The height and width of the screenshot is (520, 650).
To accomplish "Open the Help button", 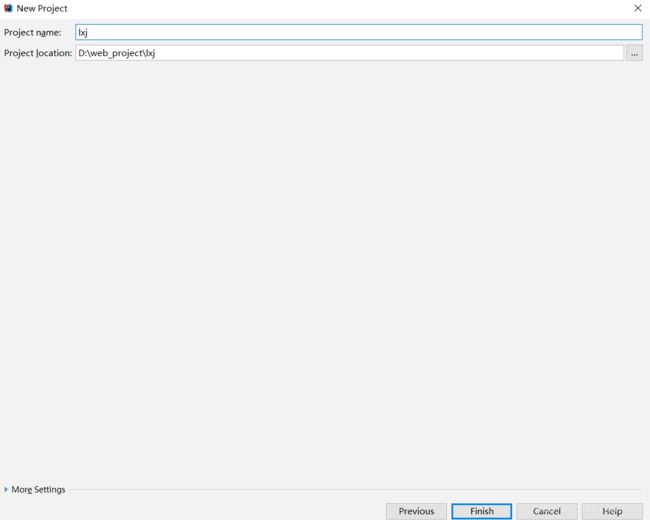I will (612, 511).
